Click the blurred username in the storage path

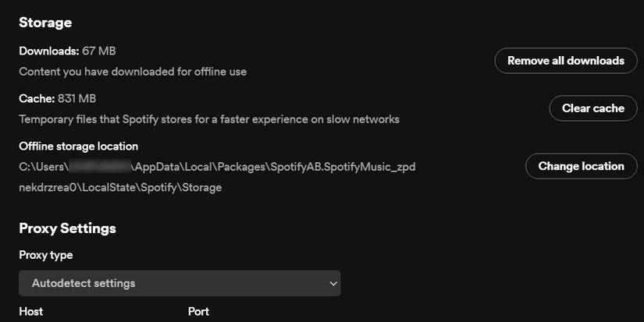pyautogui.click(x=98, y=166)
